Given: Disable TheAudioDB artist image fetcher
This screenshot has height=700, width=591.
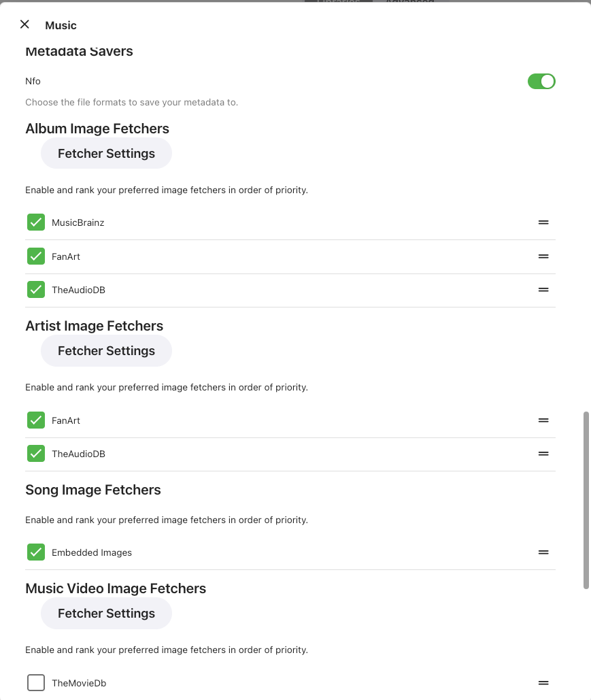Looking at the screenshot, I should click(36, 454).
